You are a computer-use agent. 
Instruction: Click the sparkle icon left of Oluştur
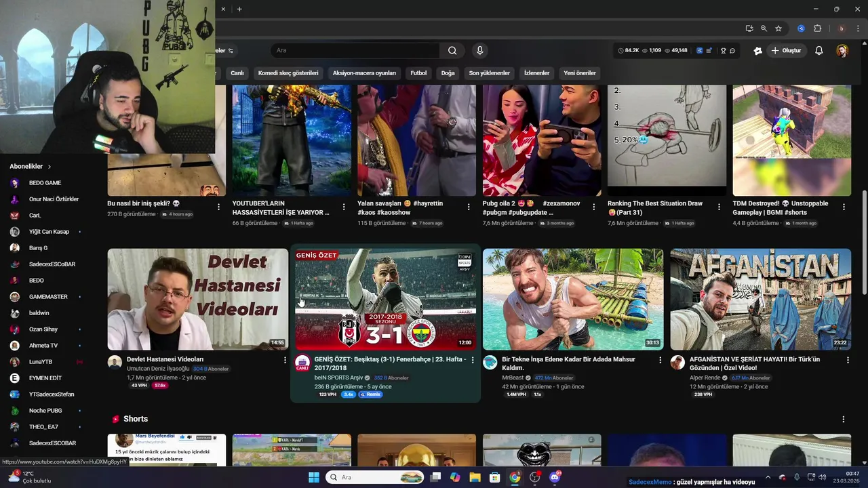coord(758,51)
